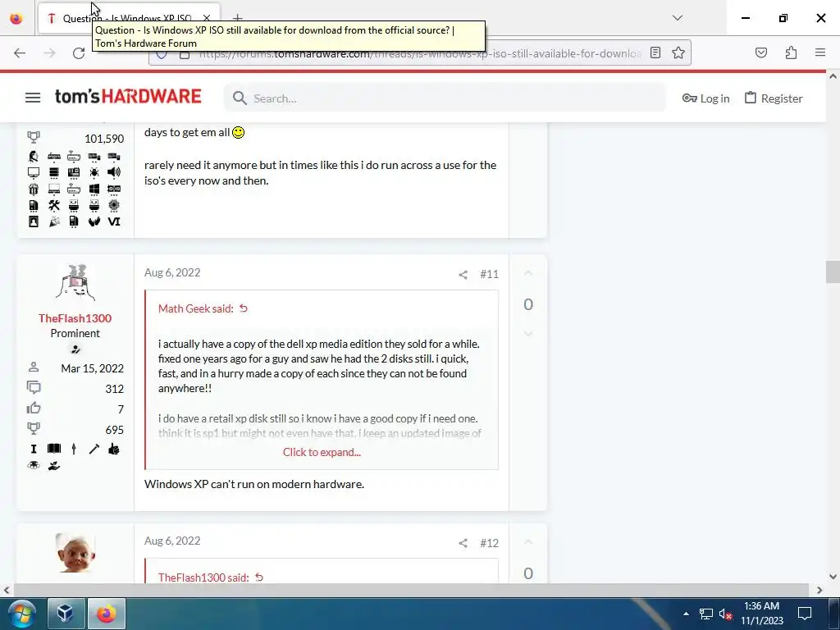The width and height of the screenshot is (840, 630).
Task: Click the search magnifier icon
Action: [240, 98]
